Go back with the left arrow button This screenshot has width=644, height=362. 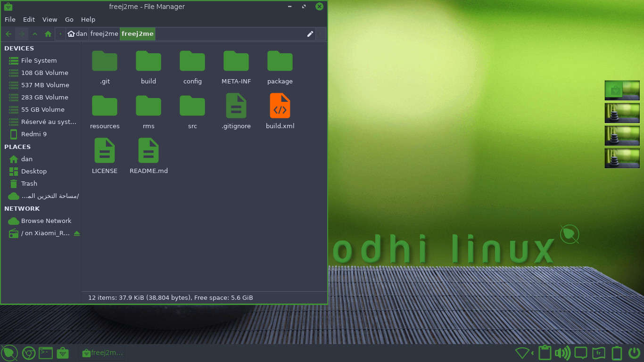click(x=8, y=34)
